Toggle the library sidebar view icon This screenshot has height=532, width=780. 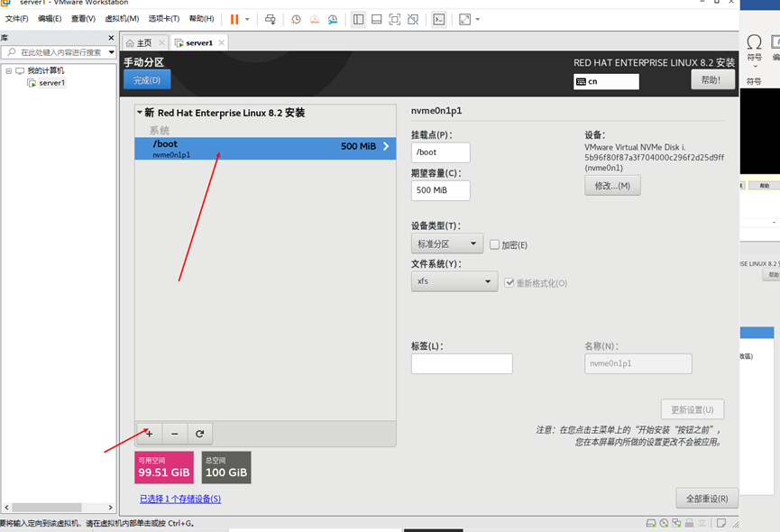(358, 20)
